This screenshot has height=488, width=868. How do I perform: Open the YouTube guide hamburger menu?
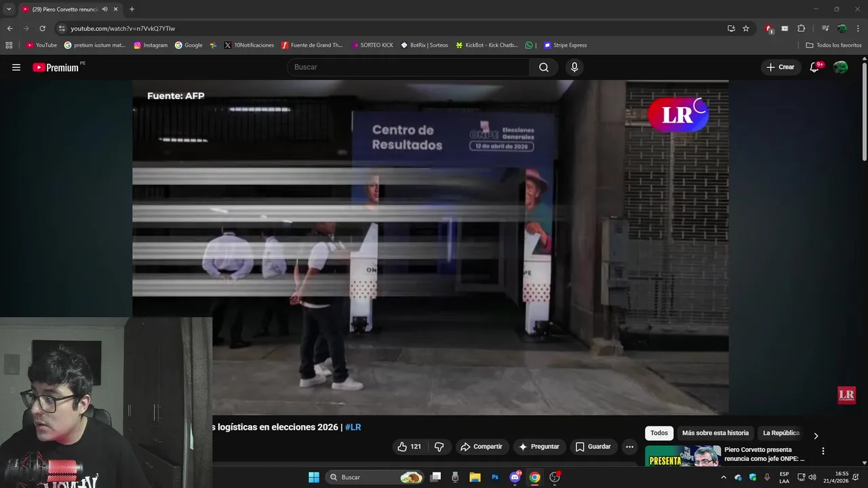(16, 67)
